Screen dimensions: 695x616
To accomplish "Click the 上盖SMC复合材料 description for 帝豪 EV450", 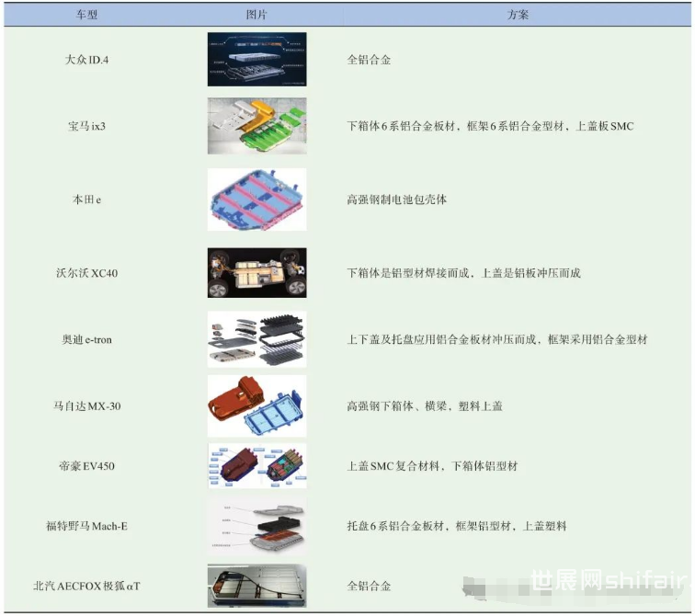I will [431, 466].
